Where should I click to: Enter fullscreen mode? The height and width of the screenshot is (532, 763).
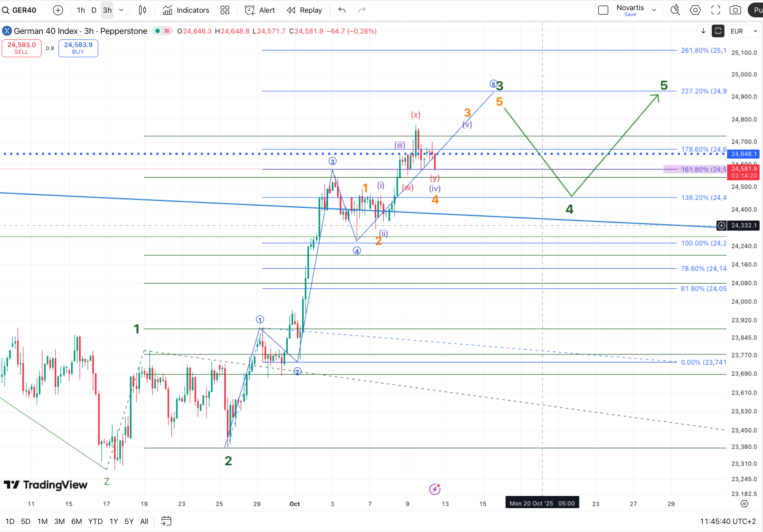pos(716,10)
